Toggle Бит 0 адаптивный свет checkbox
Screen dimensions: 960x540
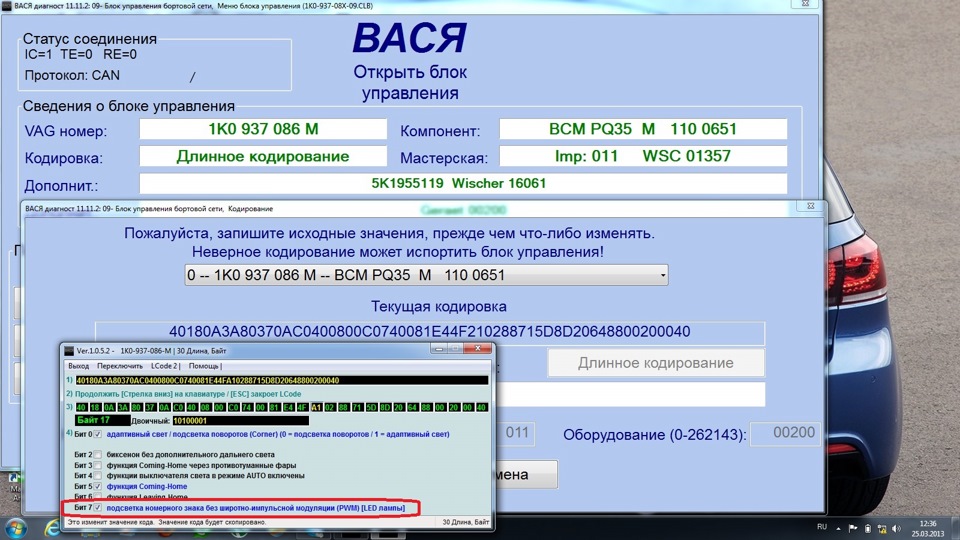(x=98, y=434)
